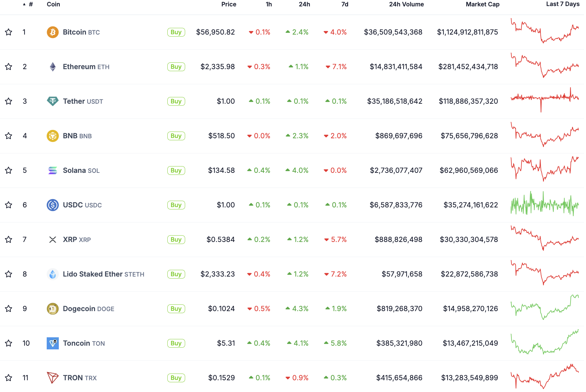Click the Toncoin logo icon
The height and width of the screenshot is (392, 586).
tap(52, 343)
